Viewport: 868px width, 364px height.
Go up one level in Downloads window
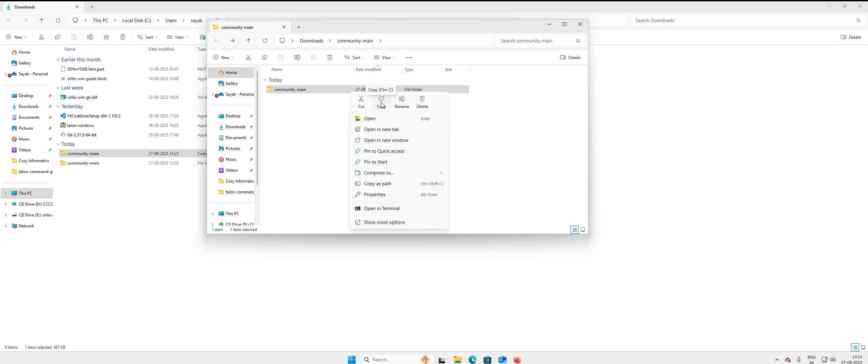pos(42,20)
